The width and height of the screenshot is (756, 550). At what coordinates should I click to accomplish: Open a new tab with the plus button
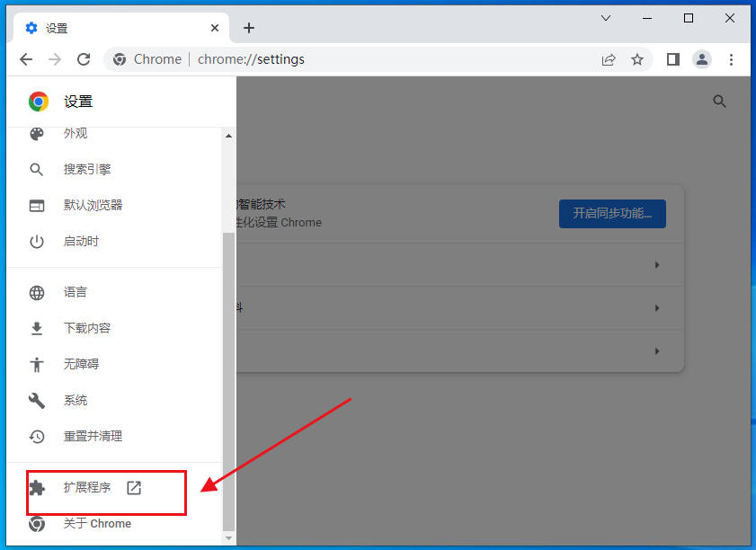pos(249,28)
